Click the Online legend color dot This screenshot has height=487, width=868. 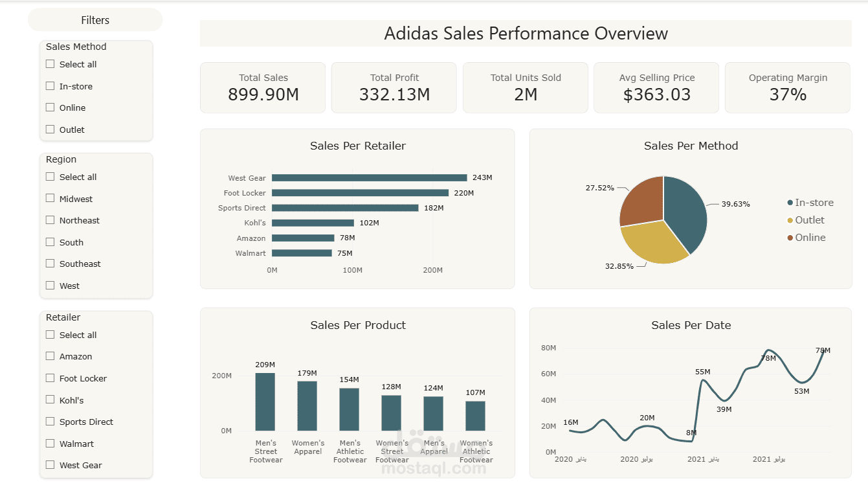click(x=790, y=238)
